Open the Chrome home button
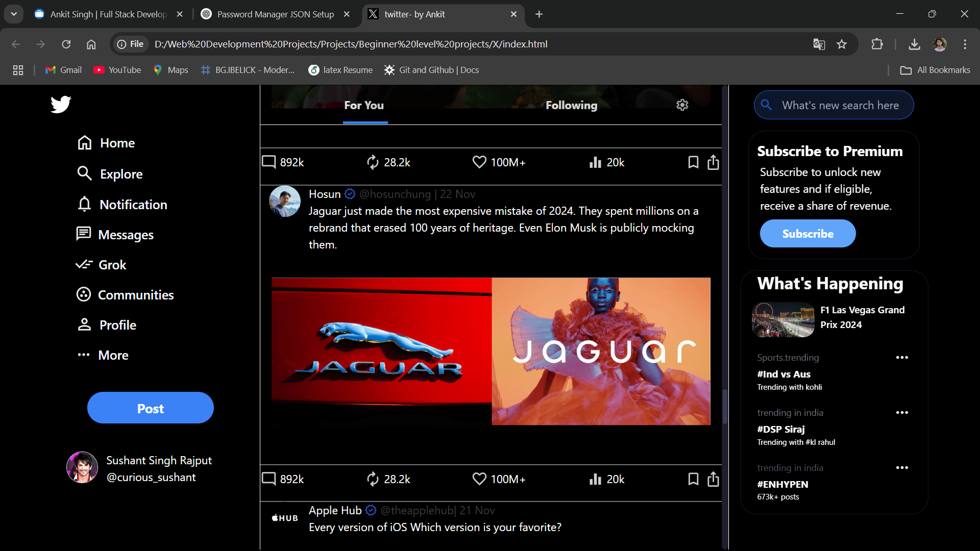Image resolution: width=980 pixels, height=551 pixels. pyautogui.click(x=91, y=44)
